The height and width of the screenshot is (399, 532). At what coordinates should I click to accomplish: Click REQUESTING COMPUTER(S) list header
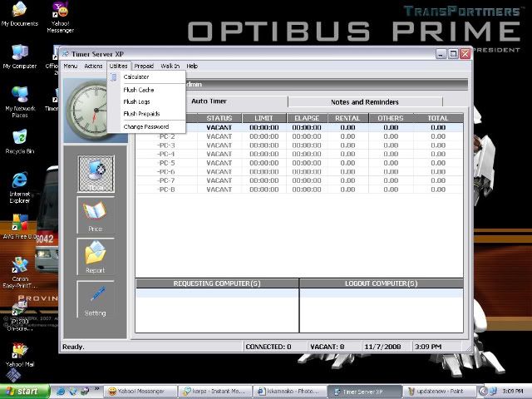click(217, 283)
